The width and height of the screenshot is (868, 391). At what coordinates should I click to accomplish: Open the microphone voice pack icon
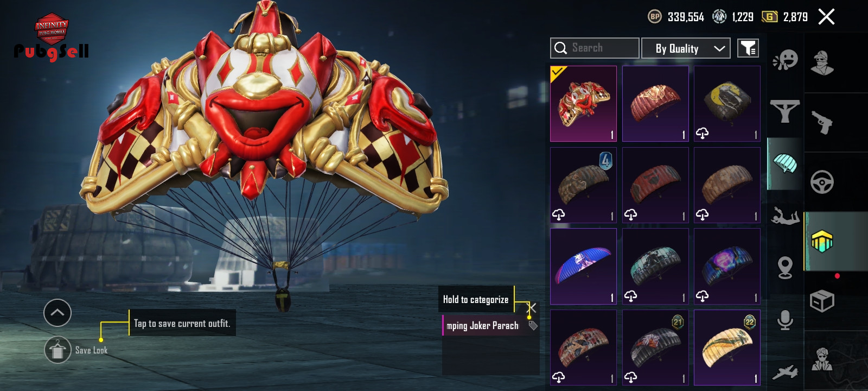pos(785,320)
